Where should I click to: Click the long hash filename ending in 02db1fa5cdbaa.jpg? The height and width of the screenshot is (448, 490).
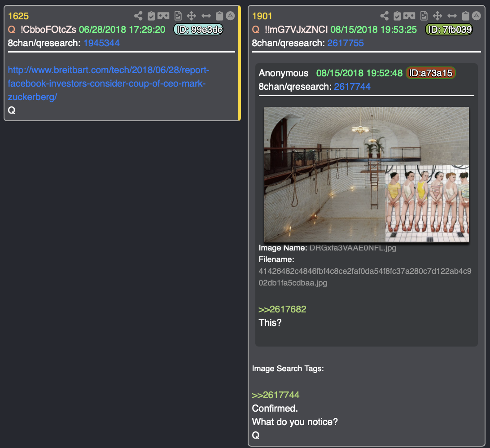click(x=365, y=277)
